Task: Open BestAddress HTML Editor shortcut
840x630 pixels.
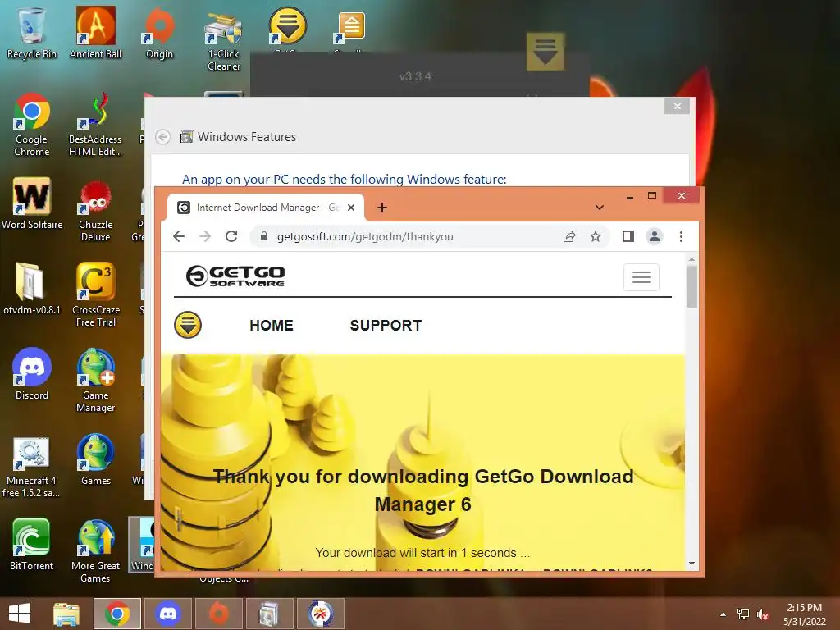Action: click(x=95, y=125)
